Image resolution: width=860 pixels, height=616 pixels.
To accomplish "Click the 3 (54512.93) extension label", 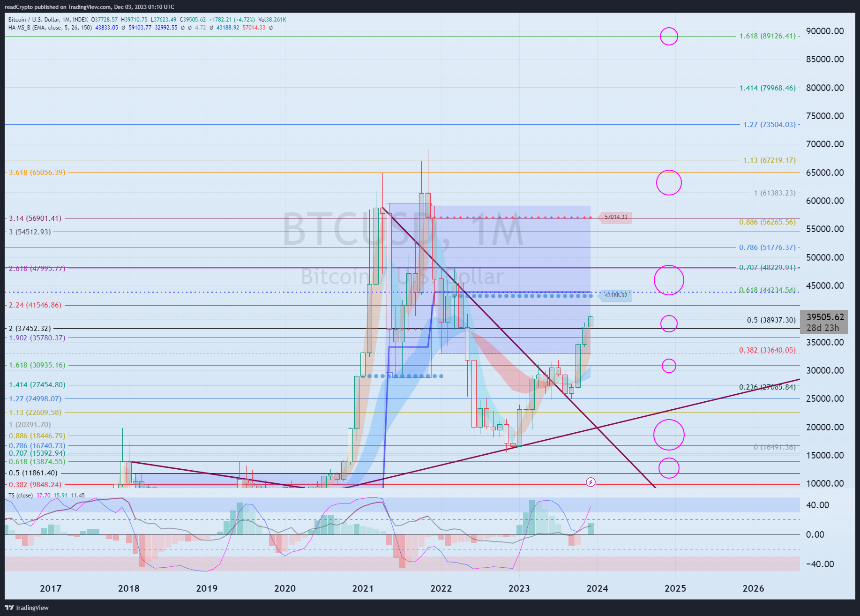I will 30,232.
